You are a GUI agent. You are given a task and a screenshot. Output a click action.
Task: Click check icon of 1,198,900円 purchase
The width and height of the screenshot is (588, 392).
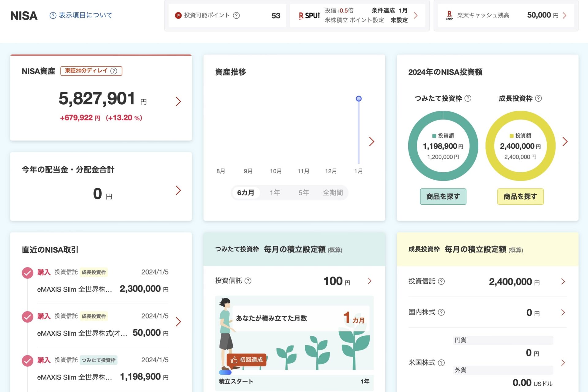28,361
